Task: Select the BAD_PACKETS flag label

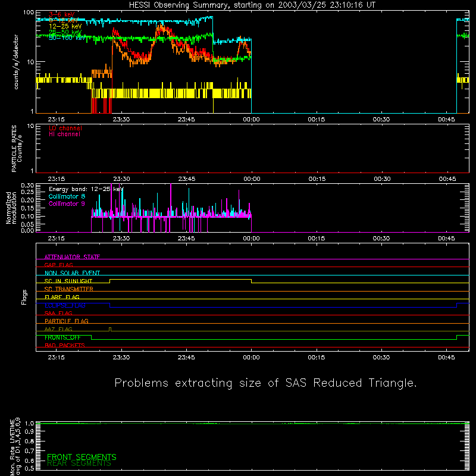Action: tap(65, 345)
